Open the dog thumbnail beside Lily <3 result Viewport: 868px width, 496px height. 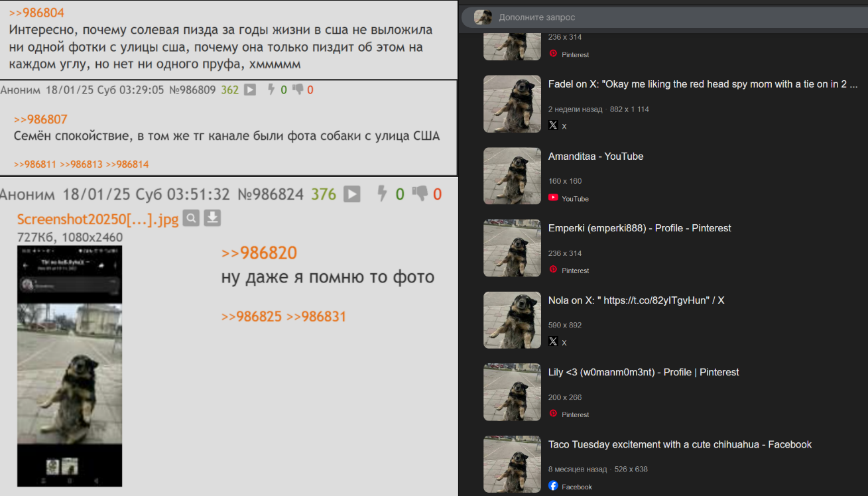512,392
